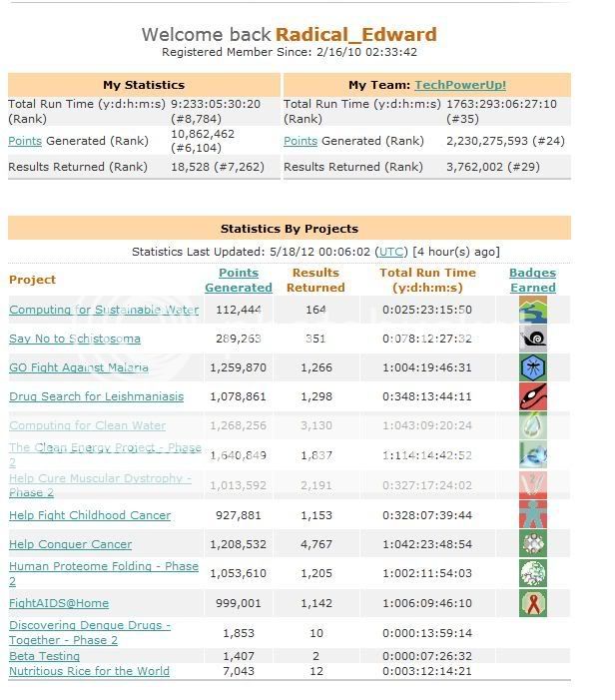Click the UTC timezone link
The width and height of the screenshot is (615, 700).
click(391, 252)
